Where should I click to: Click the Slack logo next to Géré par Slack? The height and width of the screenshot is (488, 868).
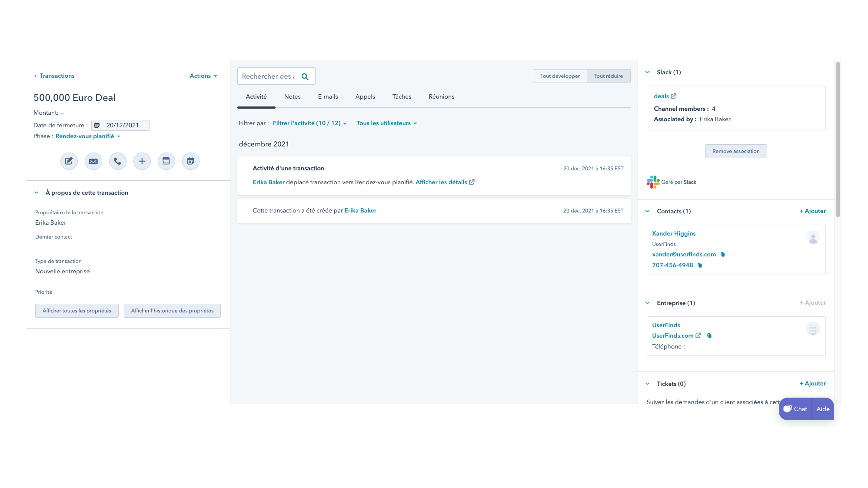click(x=653, y=182)
